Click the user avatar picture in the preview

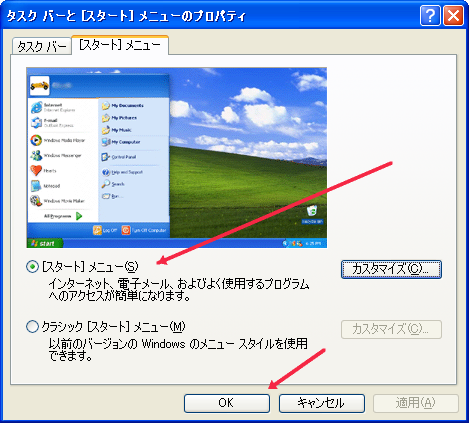click(39, 86)
